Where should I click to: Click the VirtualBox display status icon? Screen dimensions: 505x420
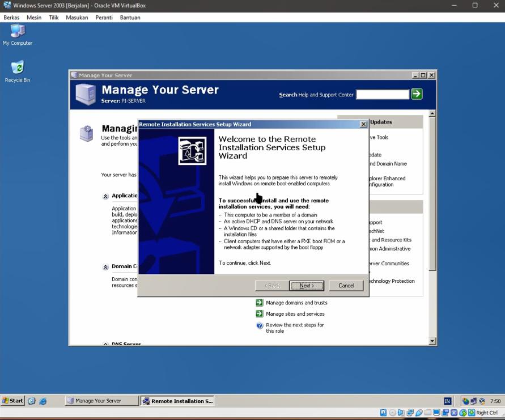click(x=436, y=412)
